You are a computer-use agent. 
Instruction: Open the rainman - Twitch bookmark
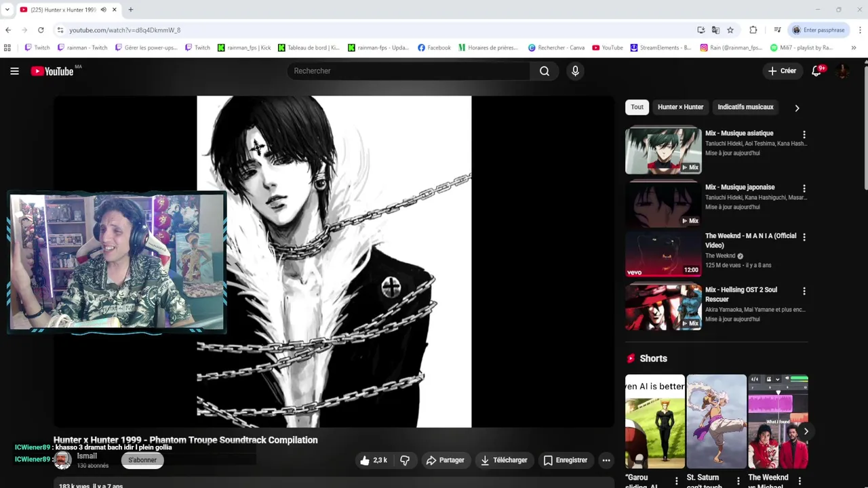[x=82, y=47]
